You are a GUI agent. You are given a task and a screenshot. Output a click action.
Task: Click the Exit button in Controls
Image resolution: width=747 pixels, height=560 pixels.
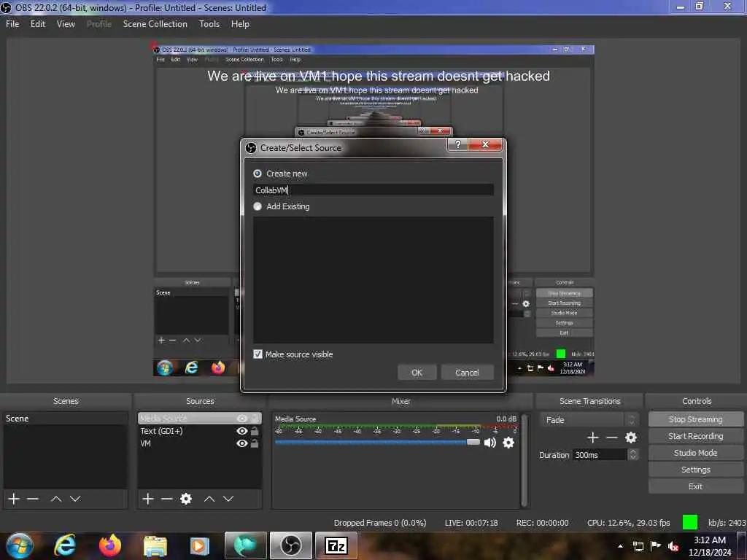click(695, 486)
